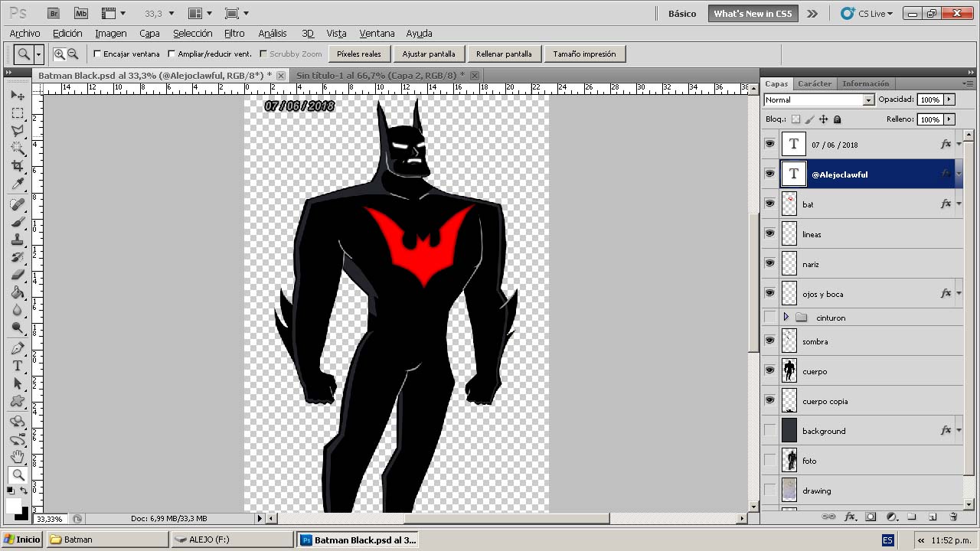The image size is (980, 551).
Task: Hide the cuerpo layer
Action: pyautogui.click(x=769, y=370)
